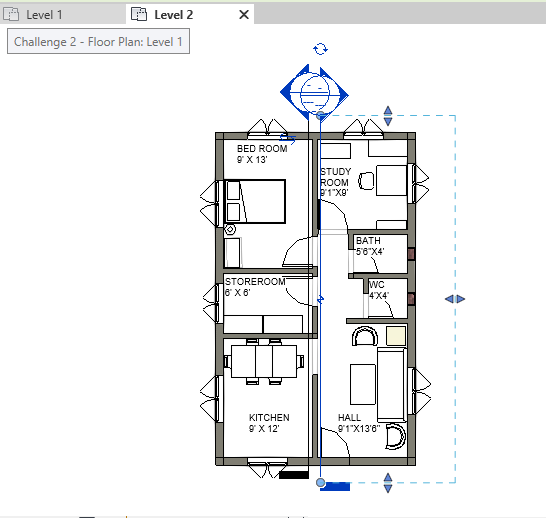Flip the section using the blue flip arrows

click(288, 139)
